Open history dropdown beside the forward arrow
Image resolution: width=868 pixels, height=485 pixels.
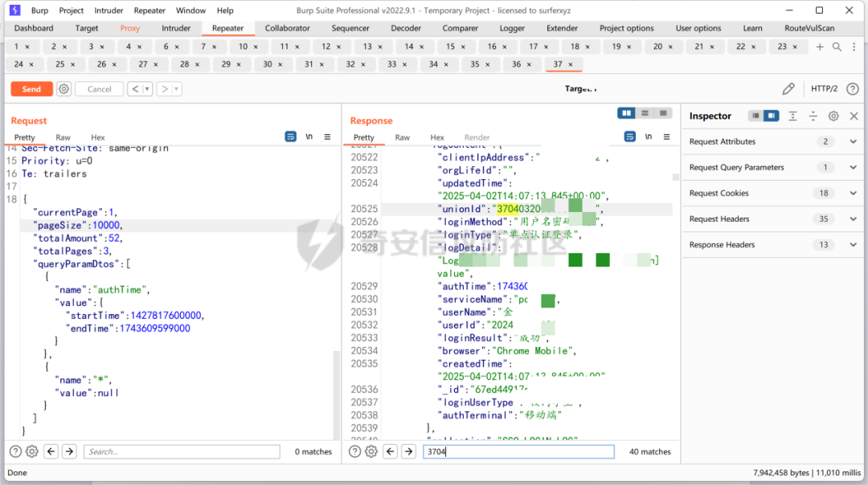177,89
